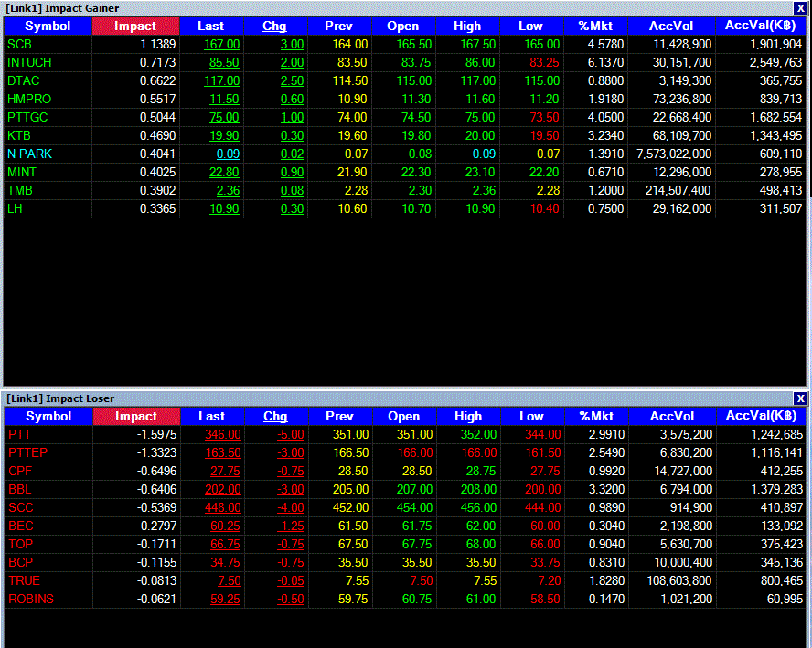This screenshot has width=812, height=648.
Task: Select SCB symbol in gainers
Action: 20,45
